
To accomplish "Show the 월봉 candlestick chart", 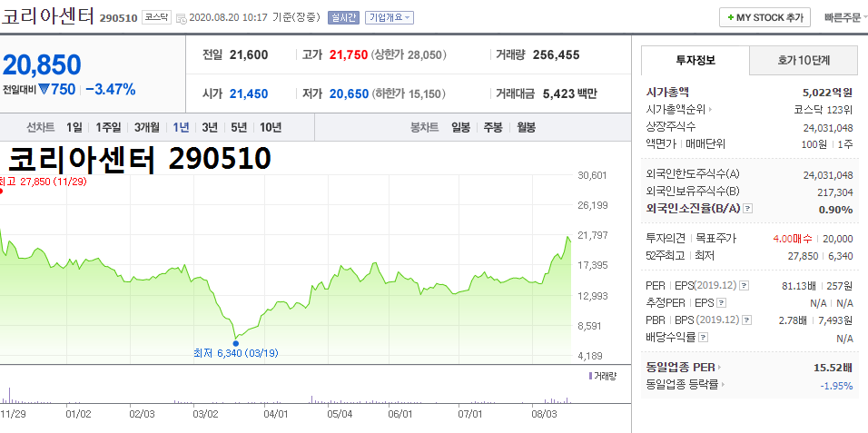I will click(526, 127).
